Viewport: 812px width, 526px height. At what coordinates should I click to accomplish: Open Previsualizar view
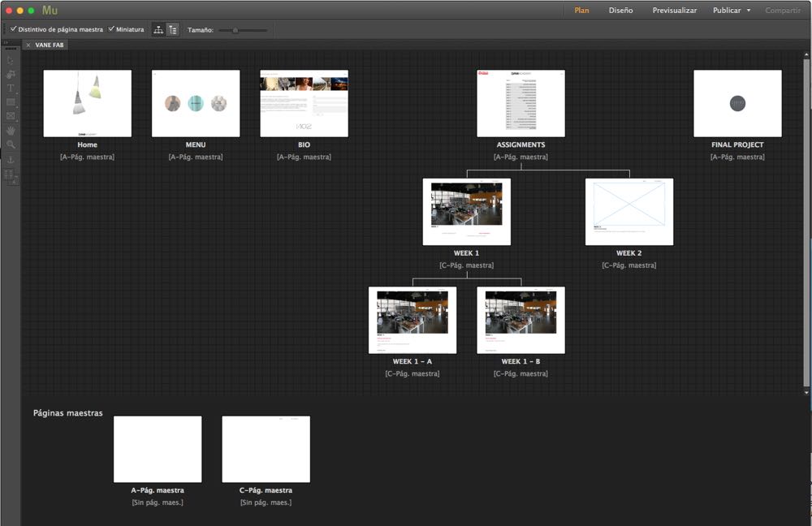674,11
